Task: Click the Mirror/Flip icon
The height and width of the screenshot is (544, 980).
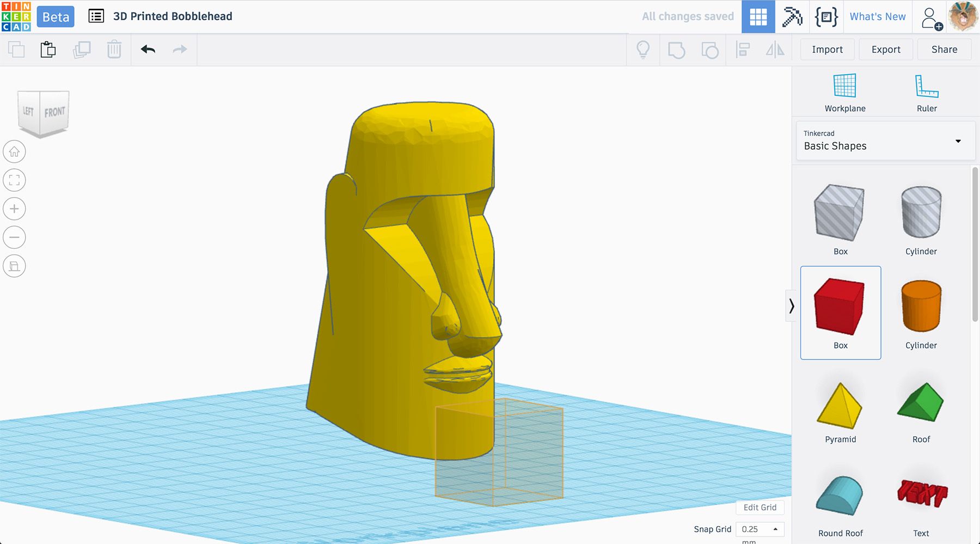Action: tap(775, 50)
